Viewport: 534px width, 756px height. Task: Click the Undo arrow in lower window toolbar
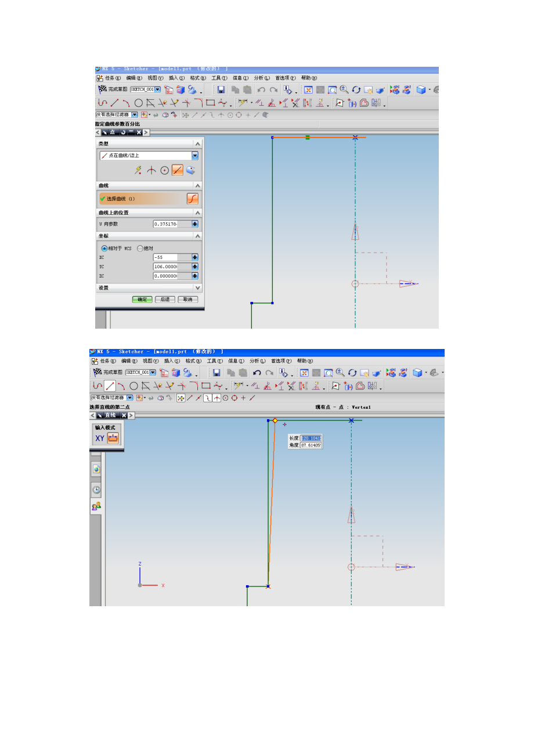(x=257, y=372)
